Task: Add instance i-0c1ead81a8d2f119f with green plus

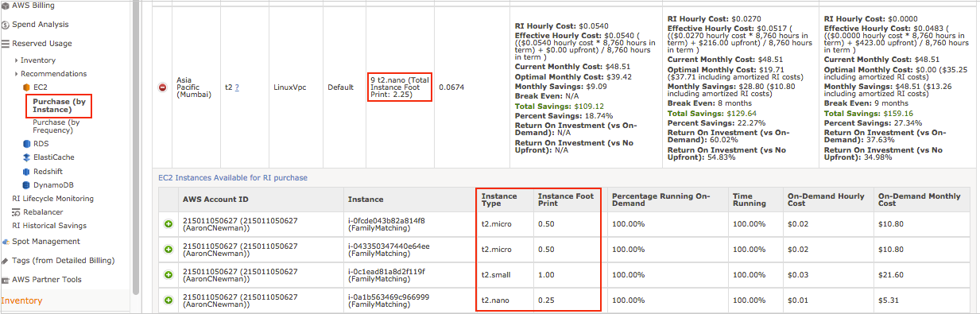Action: click(x=168, y=275)
